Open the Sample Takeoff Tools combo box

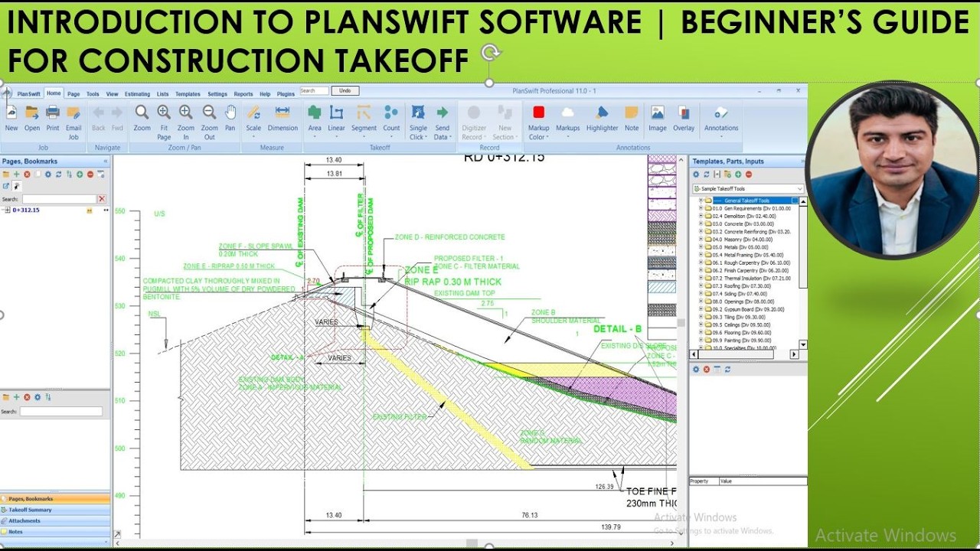point(748,188)
